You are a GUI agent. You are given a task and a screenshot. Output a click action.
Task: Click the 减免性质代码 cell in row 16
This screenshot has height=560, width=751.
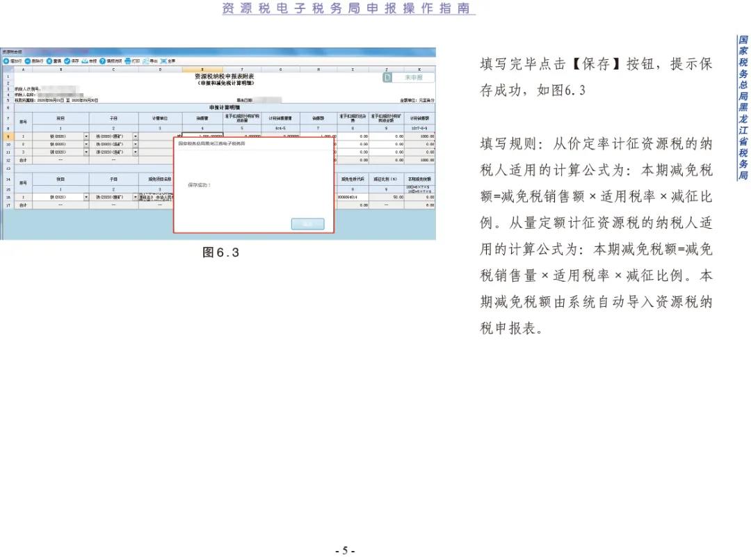pyautogui.click(x=353, y=197)
